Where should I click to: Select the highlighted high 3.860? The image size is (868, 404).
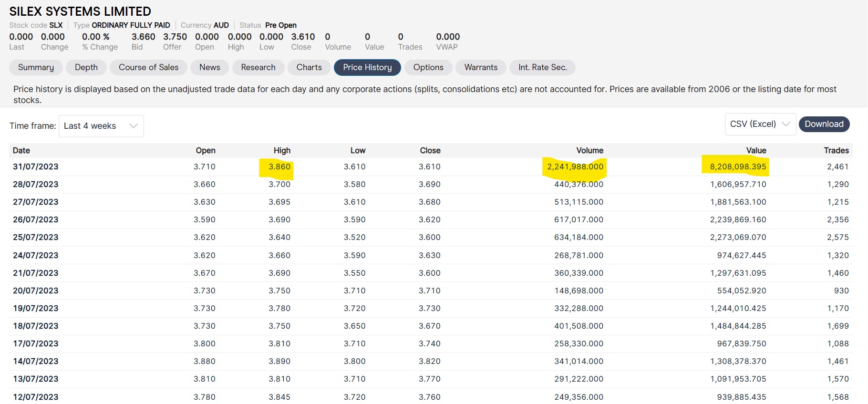(279, 167)
